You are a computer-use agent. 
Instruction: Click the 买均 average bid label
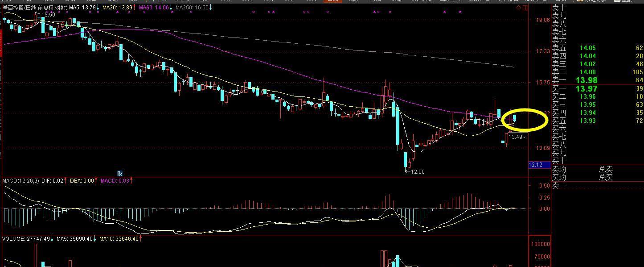[x=559, y=178]
